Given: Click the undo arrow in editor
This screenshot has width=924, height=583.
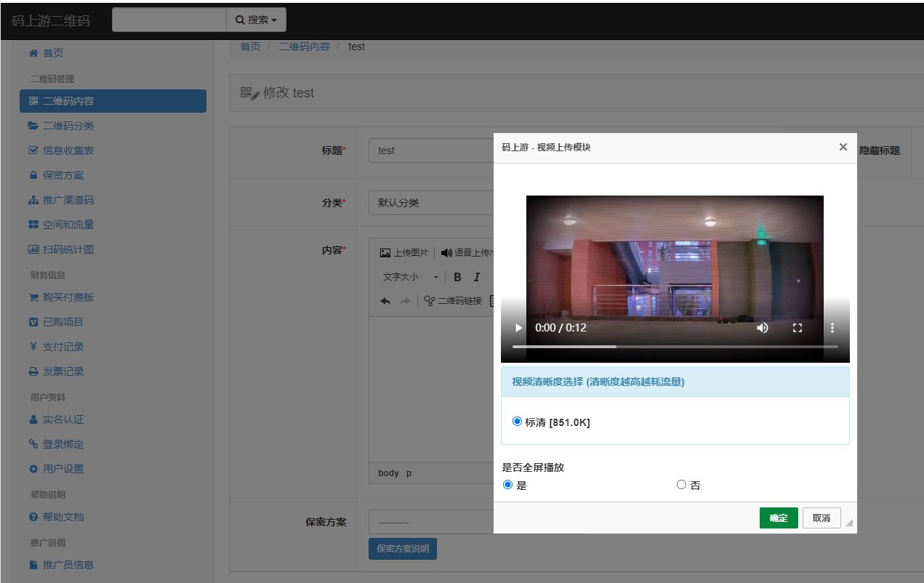Looking at the screenshot, I should [385, 300].
